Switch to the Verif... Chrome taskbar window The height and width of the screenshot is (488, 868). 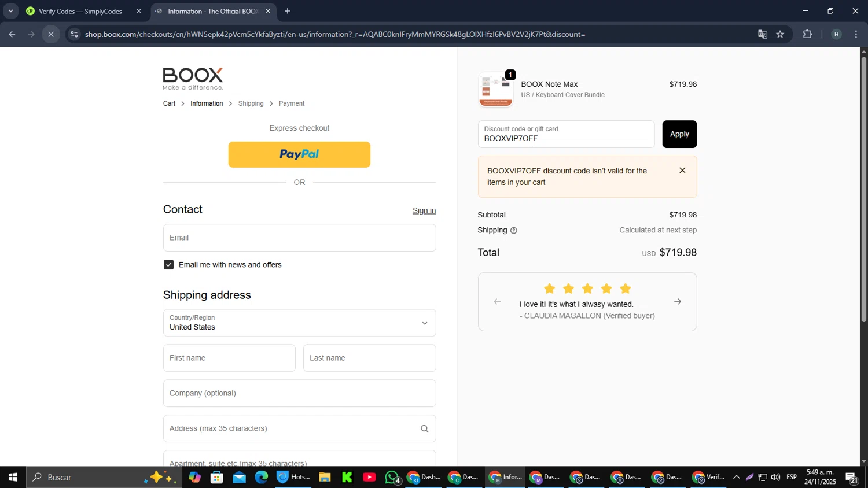tap(709, 477)
